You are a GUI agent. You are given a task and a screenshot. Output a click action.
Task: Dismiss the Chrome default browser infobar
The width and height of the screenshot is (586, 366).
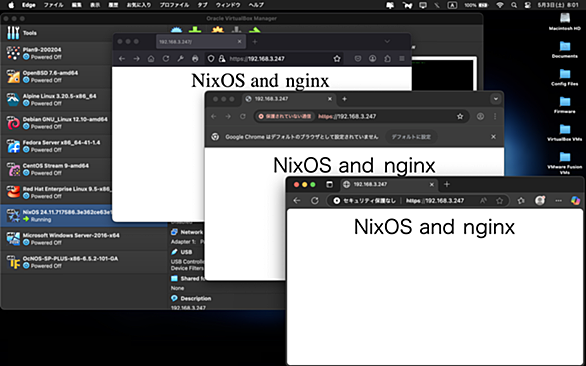[x=493, y=137]
